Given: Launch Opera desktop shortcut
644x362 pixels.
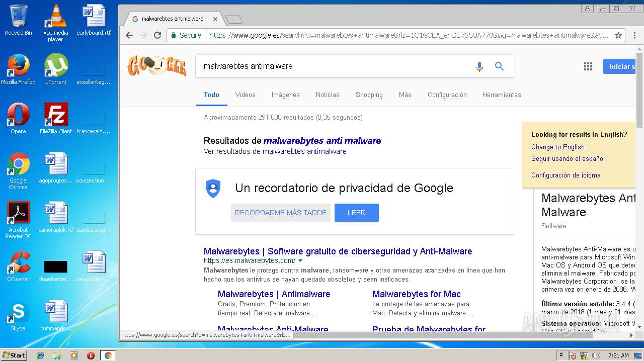Looking at the screenshot, I should coord(18,119).
